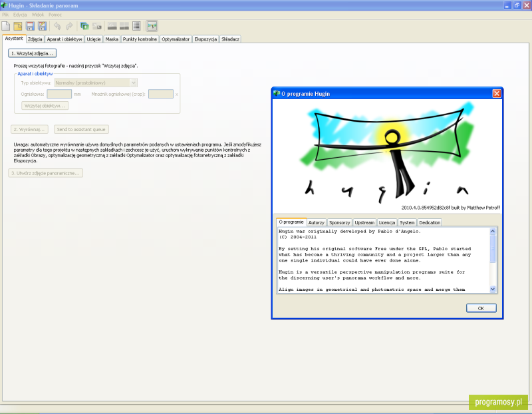
Task: Click '3. Utwórz zdjęcie panoramiczne...' button
Action: pos(45,173)
